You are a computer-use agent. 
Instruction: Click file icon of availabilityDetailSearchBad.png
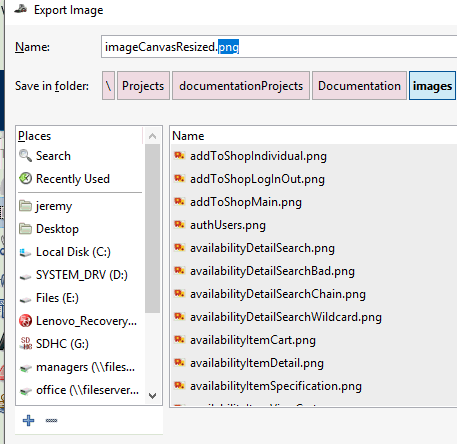click(179, 270)
